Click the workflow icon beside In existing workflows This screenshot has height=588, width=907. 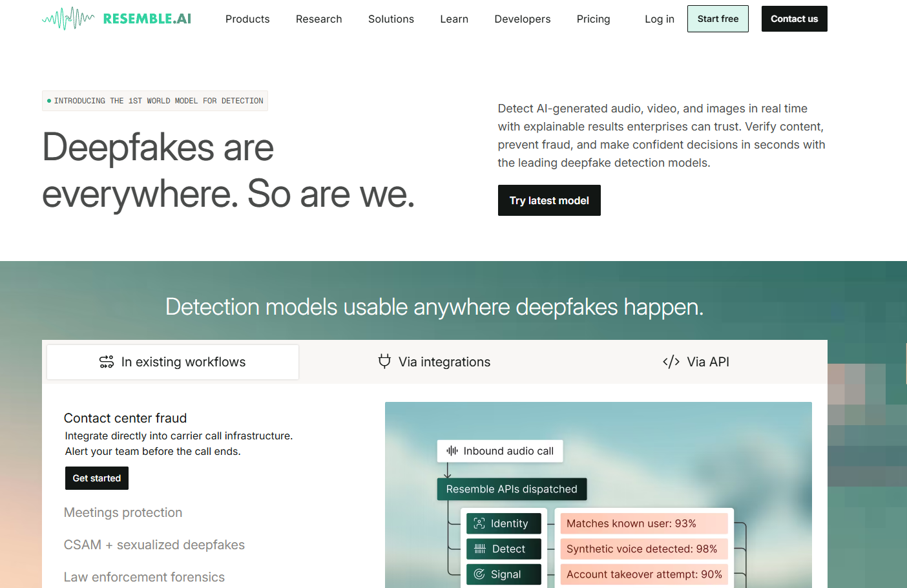(107, 362)
